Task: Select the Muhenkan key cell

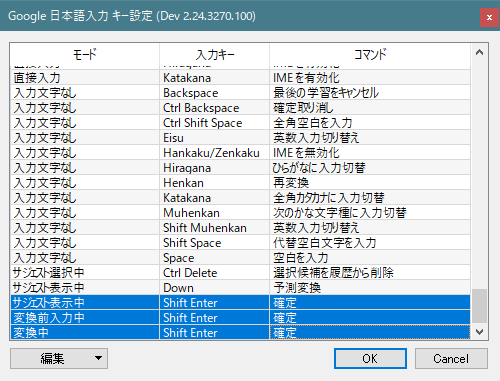Action: 214,213
